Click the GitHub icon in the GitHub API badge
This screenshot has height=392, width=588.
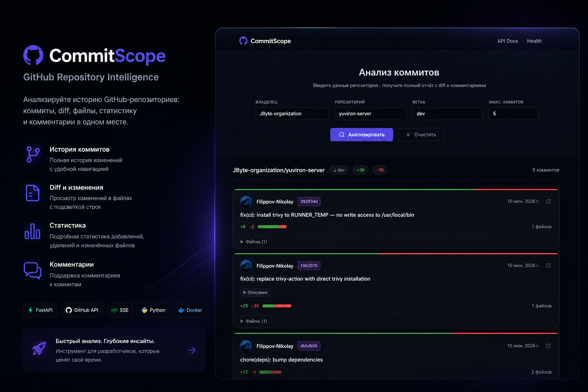[x=69, y=310]
